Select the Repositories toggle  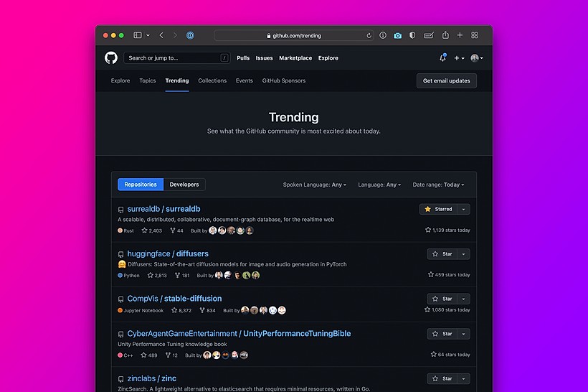pyautogui.click(x=141, y=185)
